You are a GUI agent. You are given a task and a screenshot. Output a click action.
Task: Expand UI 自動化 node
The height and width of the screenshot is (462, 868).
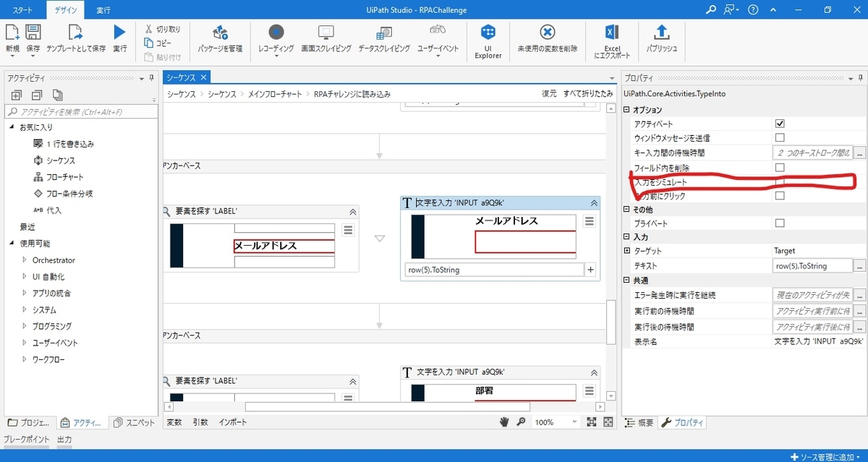coord(24,276)
